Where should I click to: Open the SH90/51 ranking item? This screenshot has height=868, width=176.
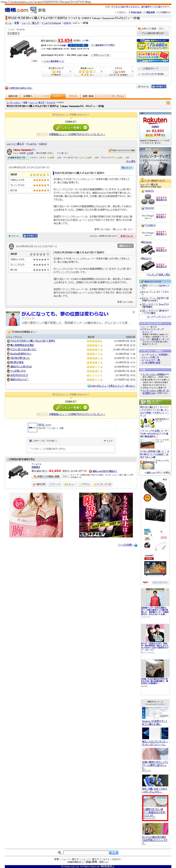(149, 191)
